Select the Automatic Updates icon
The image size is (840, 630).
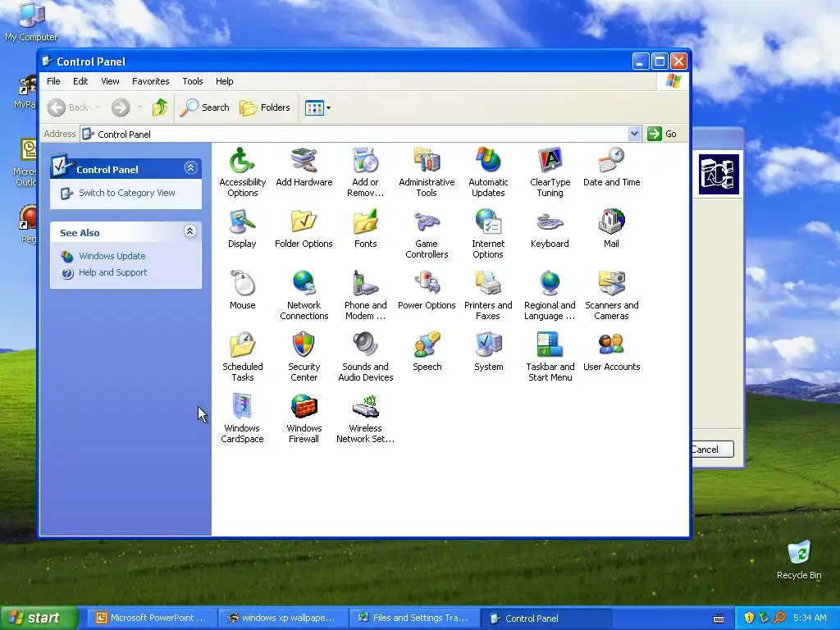[488, 161]
